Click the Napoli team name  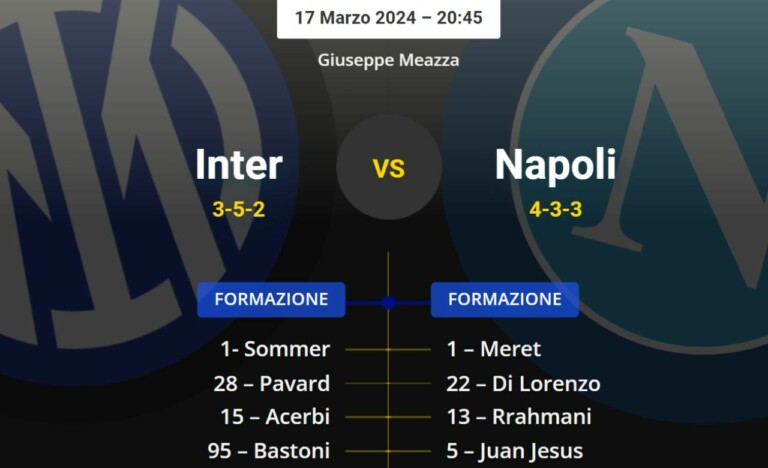tap(555, 165)
